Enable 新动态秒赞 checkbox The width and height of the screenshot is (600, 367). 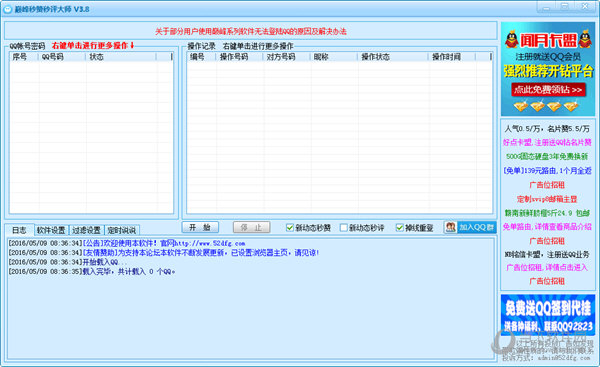(x=290, y=228)
